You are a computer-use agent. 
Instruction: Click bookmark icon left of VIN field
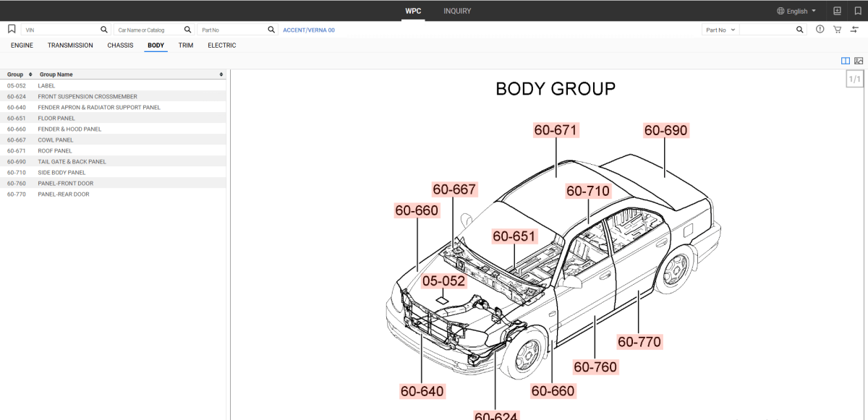(x=12, y=30)
